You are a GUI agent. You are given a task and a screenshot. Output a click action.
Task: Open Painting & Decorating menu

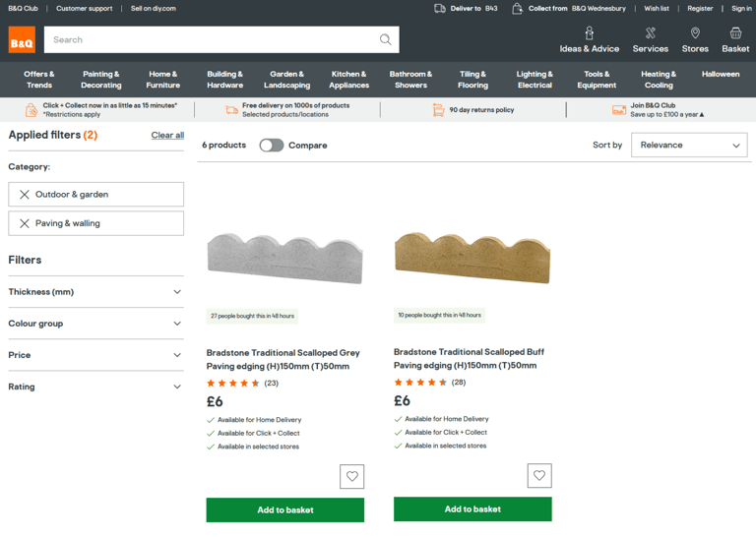point(101,80)
